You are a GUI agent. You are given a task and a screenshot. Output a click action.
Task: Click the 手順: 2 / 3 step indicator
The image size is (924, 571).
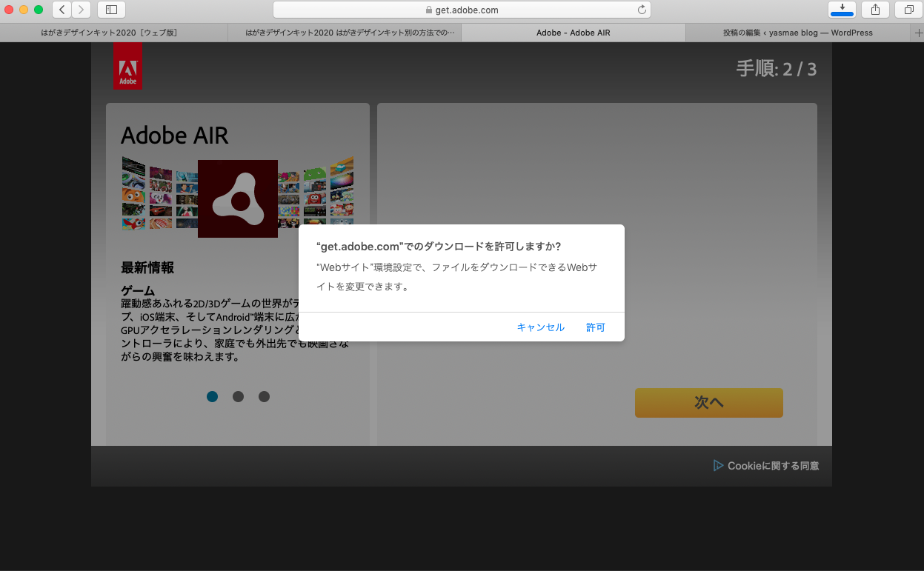777,69
